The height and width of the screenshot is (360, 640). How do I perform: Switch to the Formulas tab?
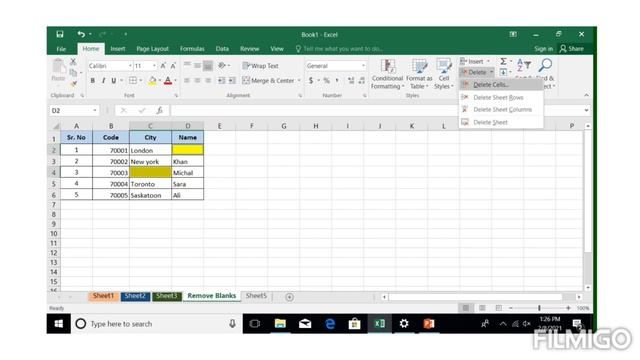click(192, 49)
